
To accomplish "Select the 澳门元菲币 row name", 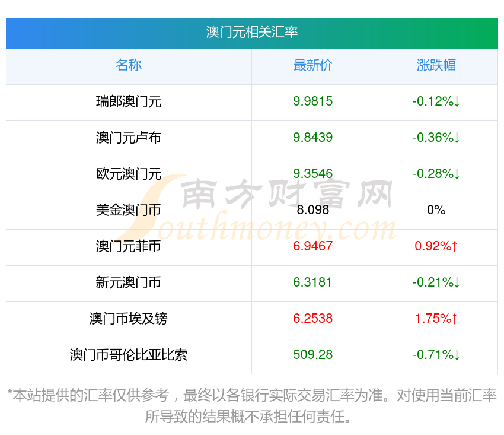I will tap(129, 246).
